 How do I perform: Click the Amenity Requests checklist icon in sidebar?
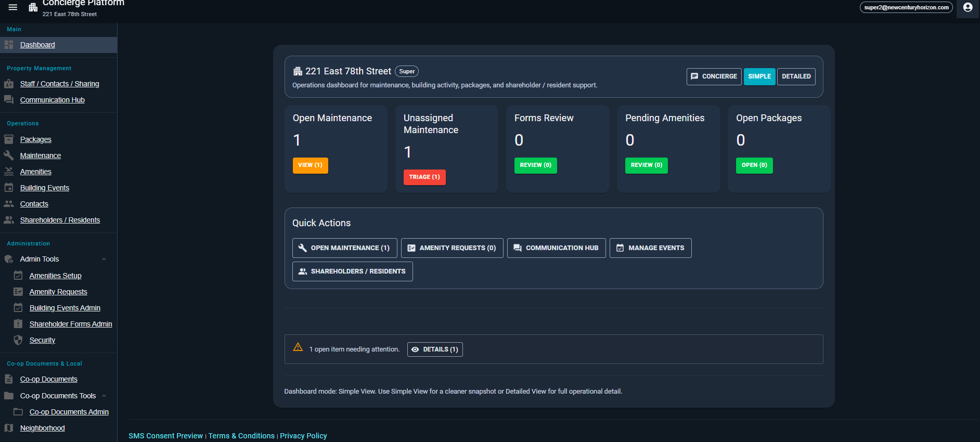[18, 292]
